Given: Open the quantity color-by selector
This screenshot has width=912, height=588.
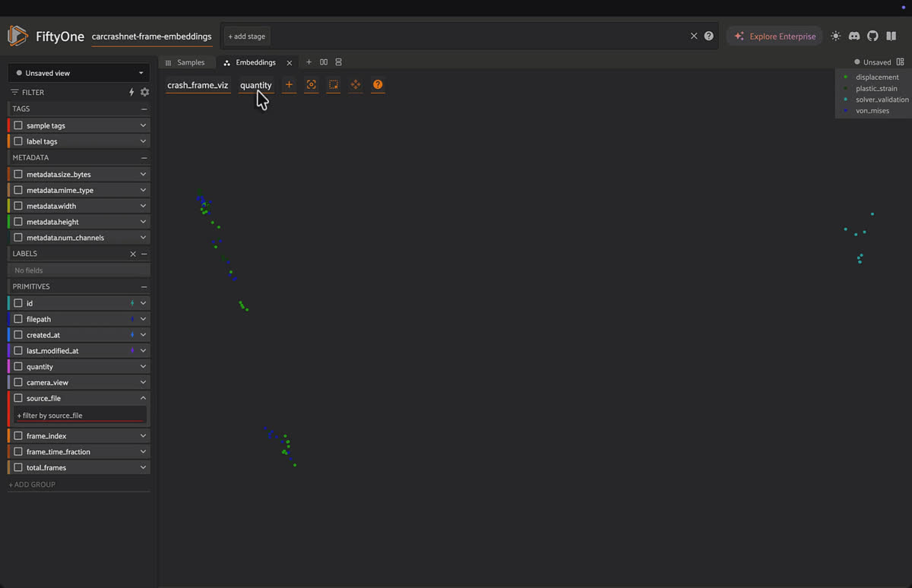Looking at the screenshot, I should 256,85.
